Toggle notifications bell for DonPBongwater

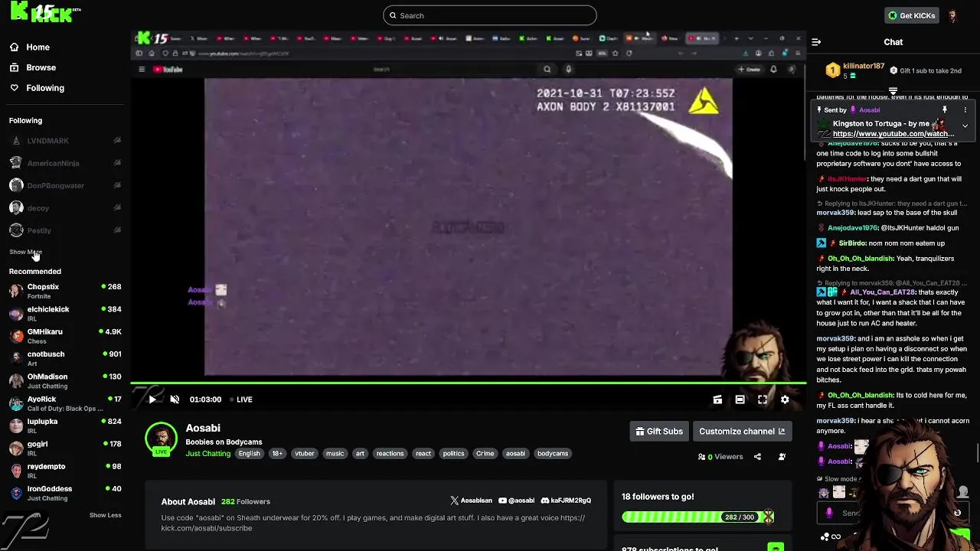click(117, 185)
